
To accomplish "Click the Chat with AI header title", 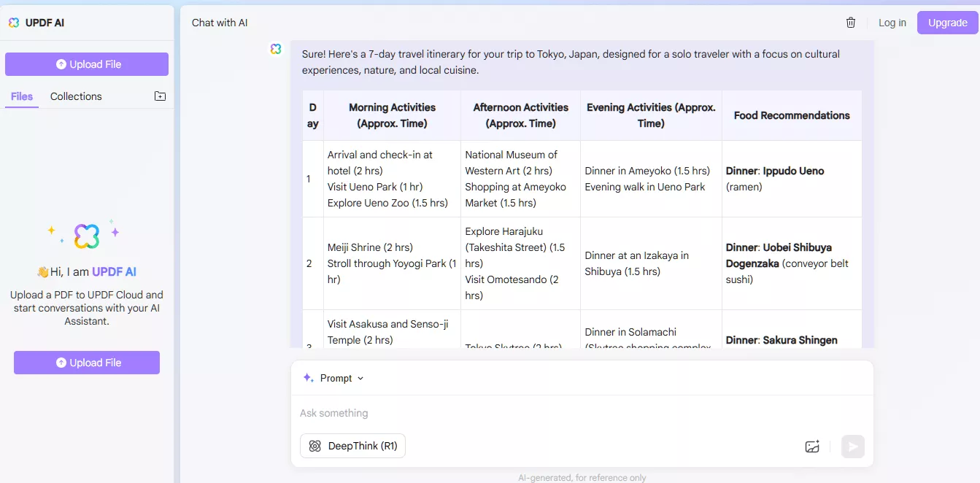I will tap(220, 23).
